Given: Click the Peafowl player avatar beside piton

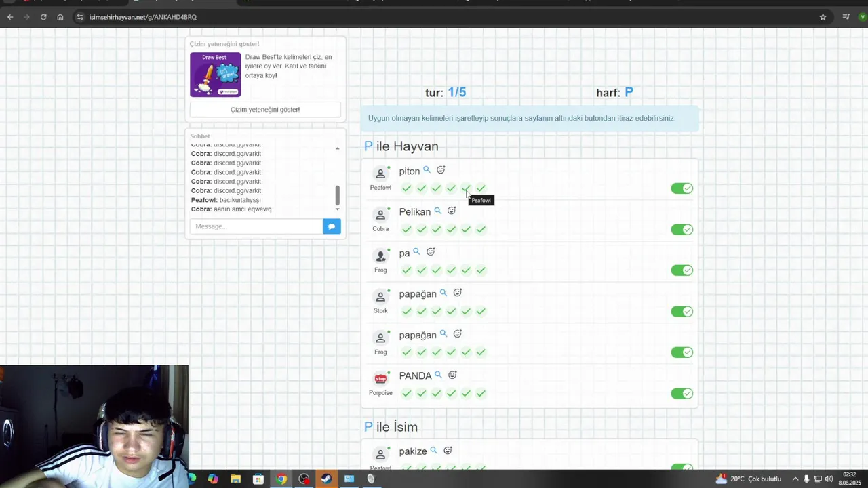Looking at the screenshot, I should coord(380,174).
